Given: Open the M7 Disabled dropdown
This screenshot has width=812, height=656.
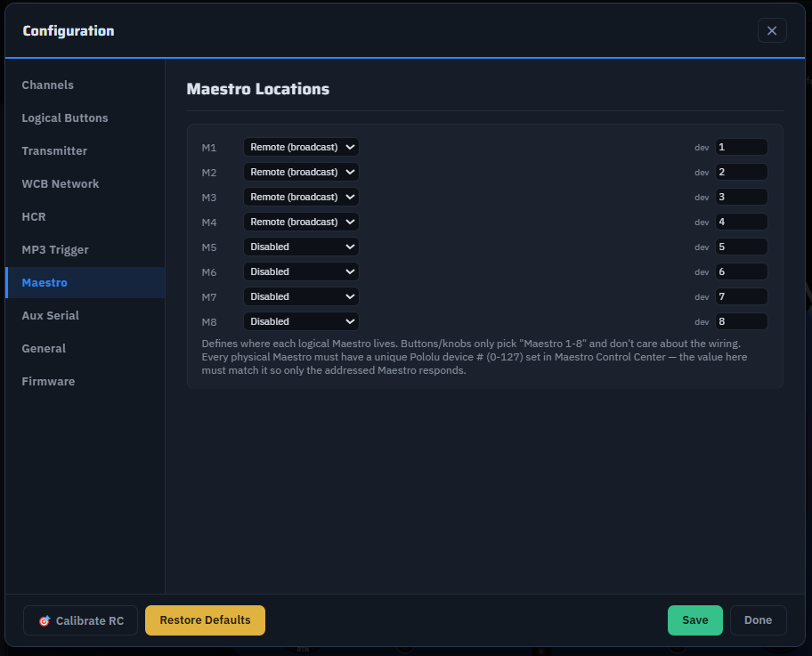Looking at the screenshot, I should tap(302, 296).
